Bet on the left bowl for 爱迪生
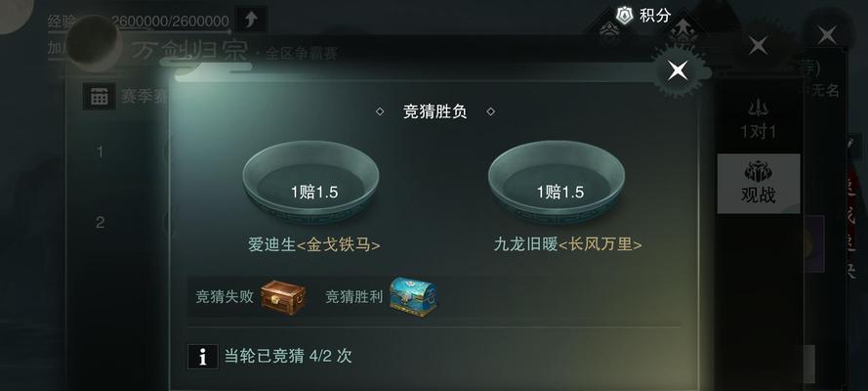 pos(310,182)
